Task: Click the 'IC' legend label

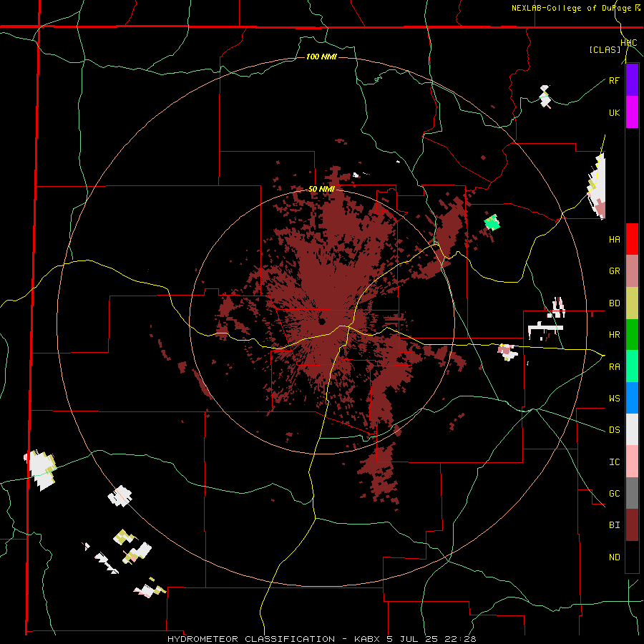Action: (x=614, y=462)
